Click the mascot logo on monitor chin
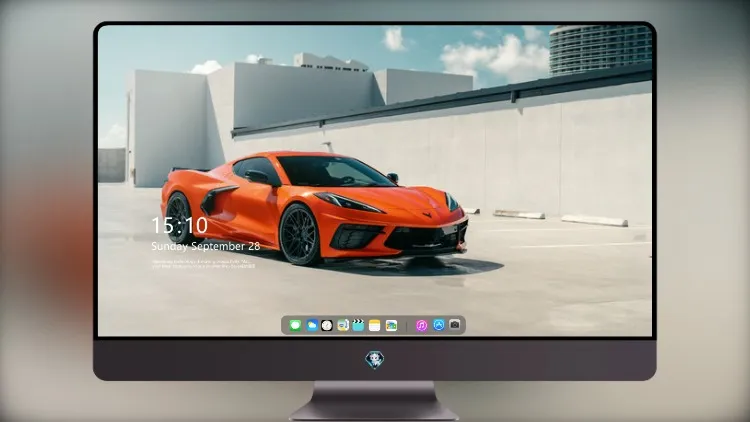Image resolution: width=750 pixels, height=422 pixels. 375,360
